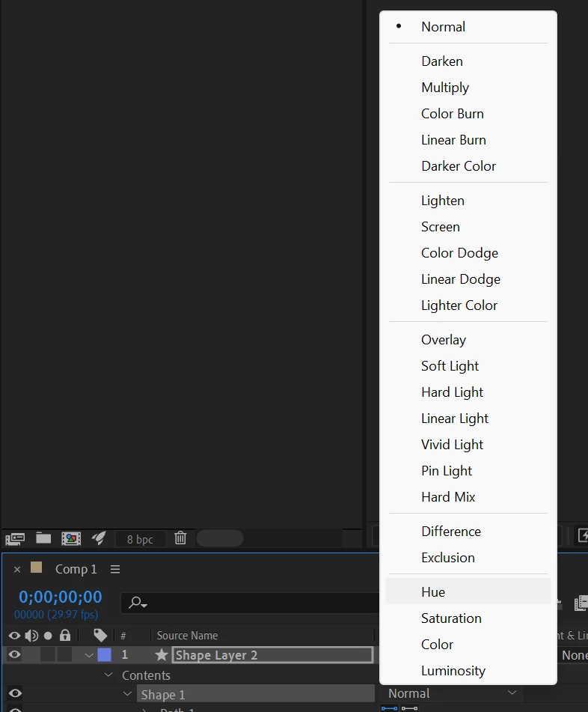Click the Interpret Footage icon
This screenshot has height=712, width=588.
15,539
